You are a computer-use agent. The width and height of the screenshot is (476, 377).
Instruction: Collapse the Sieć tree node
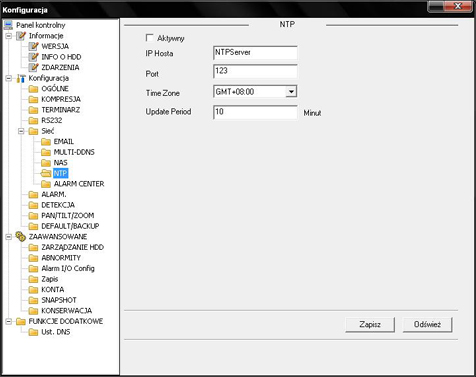tap(21, 131)
